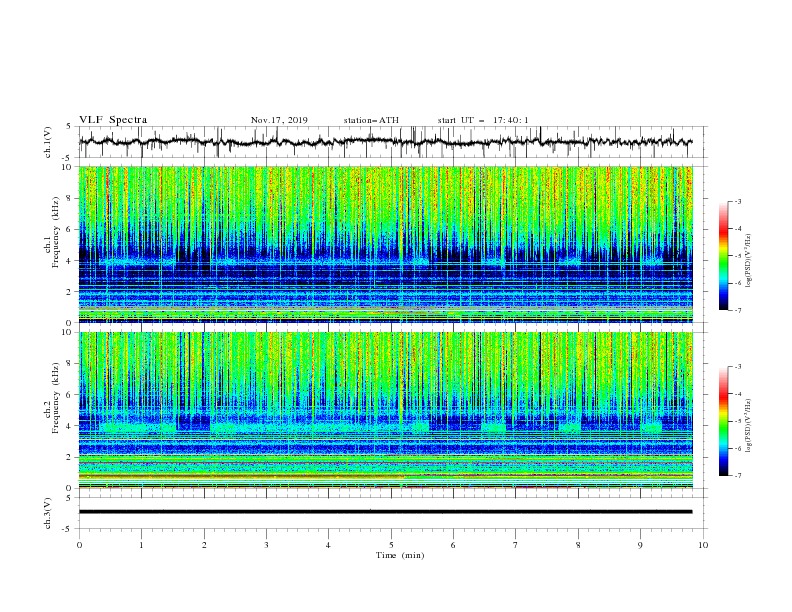Click the ch.3 voltage trace line
The width and height of the screenshot is (792, 612).
pos(385,512)
